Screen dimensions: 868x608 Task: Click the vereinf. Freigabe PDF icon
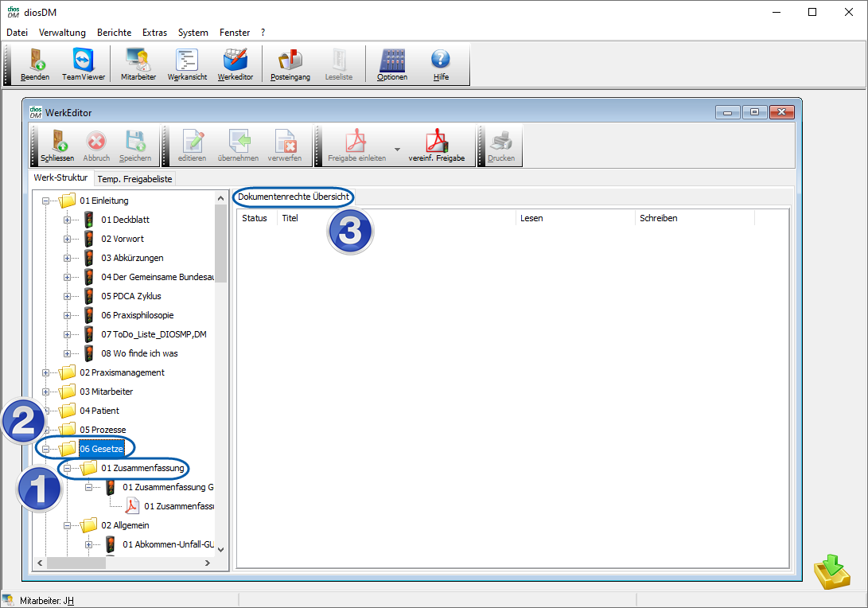(x=436, y=146)
